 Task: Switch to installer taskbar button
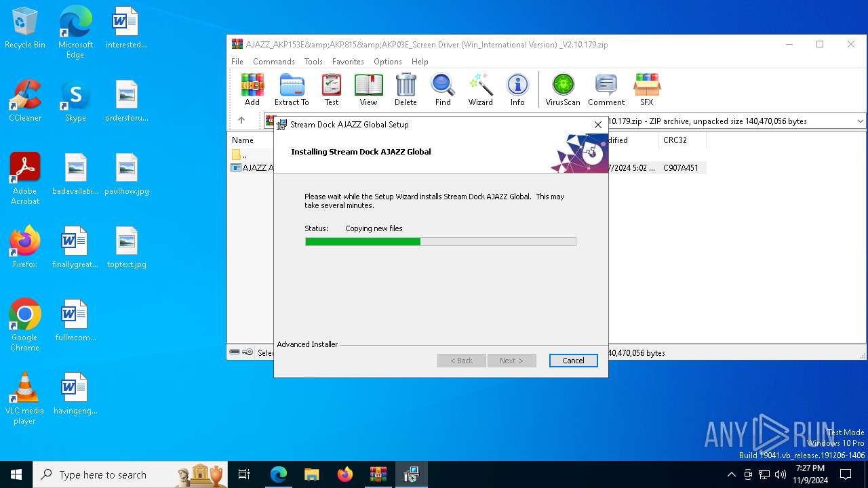(412, 474)
